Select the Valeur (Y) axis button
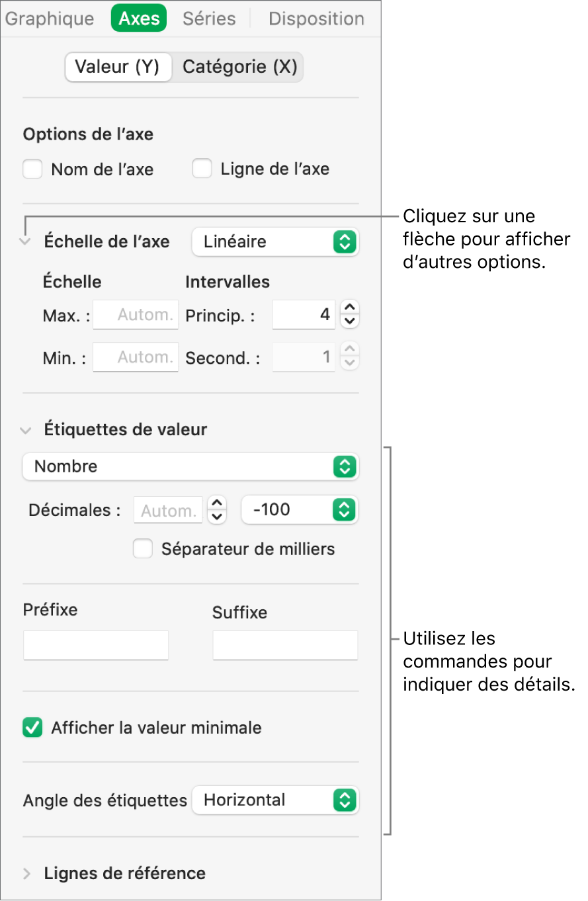 coord(117,67)
